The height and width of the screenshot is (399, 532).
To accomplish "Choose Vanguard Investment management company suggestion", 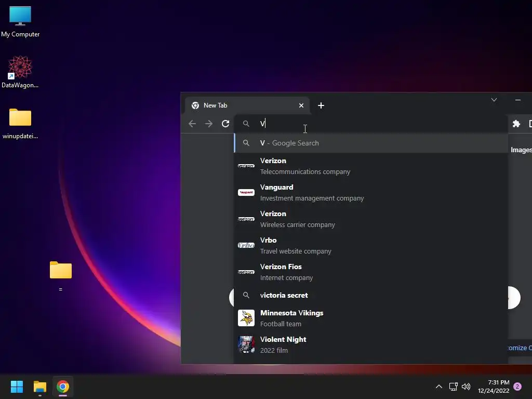I will pos(371,192).
